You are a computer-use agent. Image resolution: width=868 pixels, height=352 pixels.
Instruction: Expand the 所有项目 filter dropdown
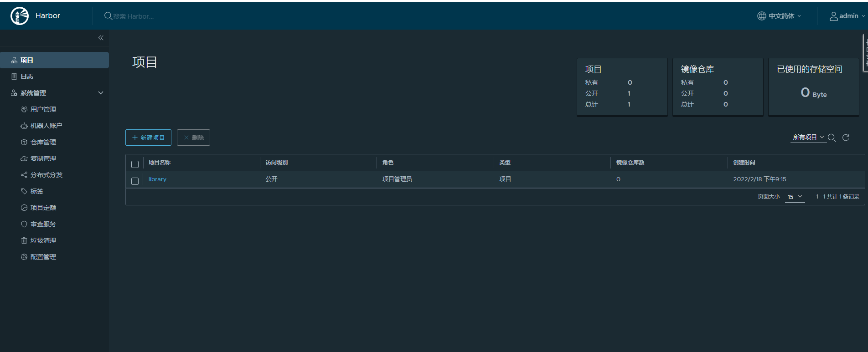[808, 137]
